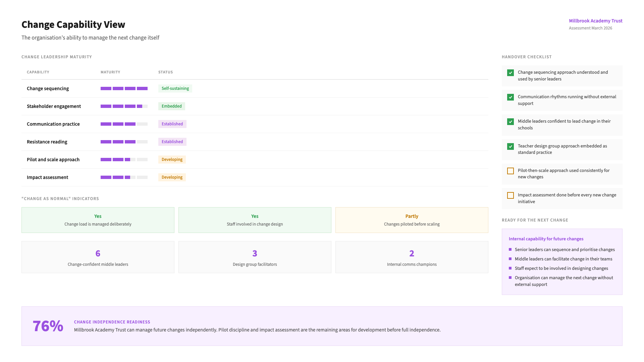Select the Design group facilitators card
Image resolution: width=644 pixels, height=362 pixels.
pyautogui.click(x=255, y=257)
